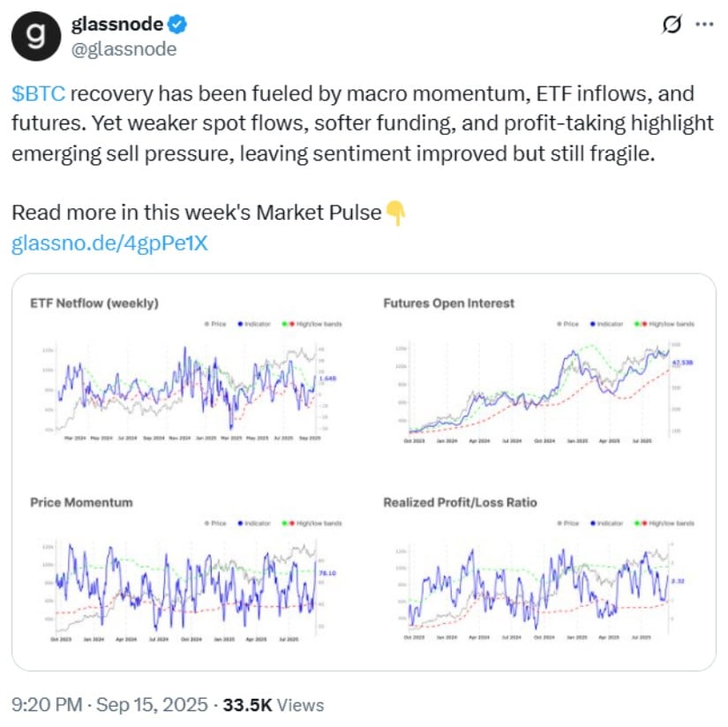Click the Indicator legend in Realized Profit/Loss chart

pos(606,523)
